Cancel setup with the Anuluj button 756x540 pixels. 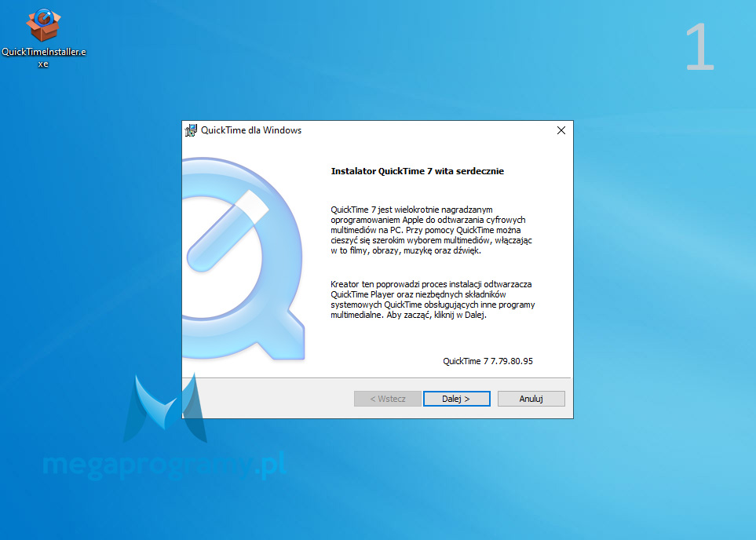click(x=531, y=399)
